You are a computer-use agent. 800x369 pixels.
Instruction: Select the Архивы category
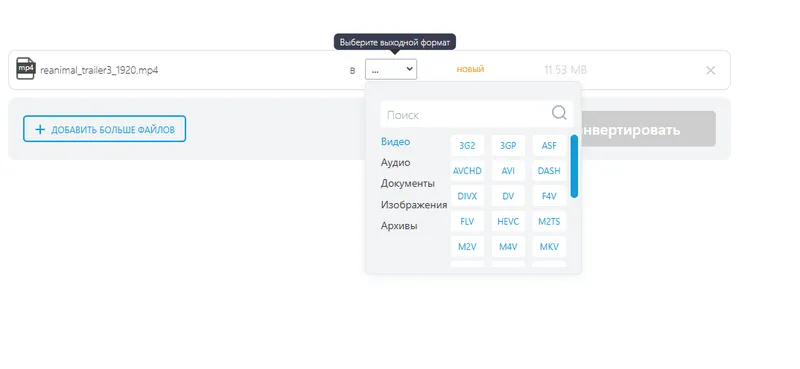tap(399, 226)
